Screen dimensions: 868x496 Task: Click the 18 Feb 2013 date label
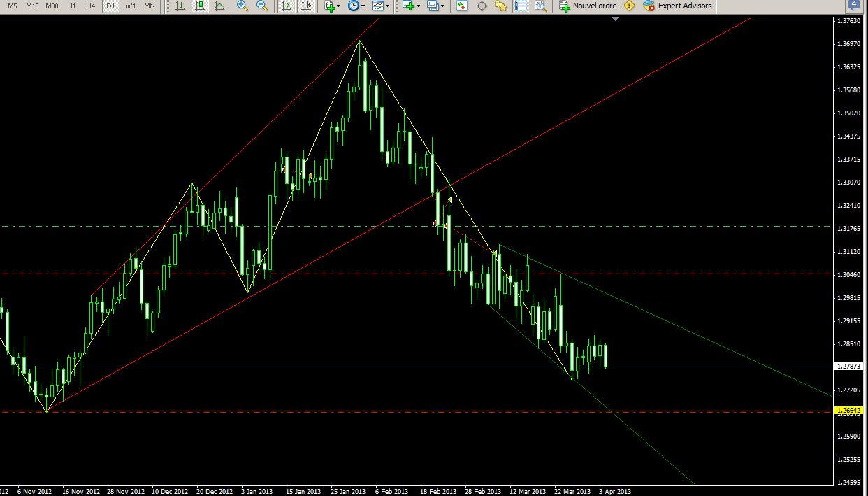pos(438,491)
